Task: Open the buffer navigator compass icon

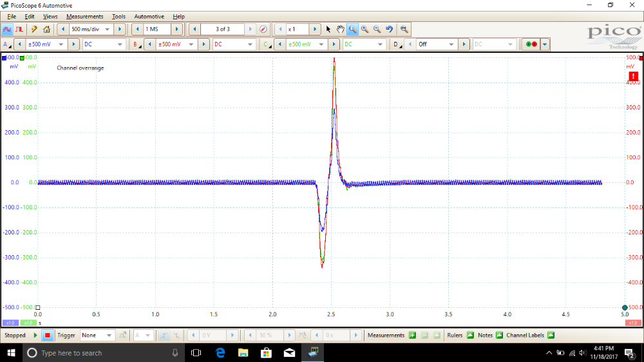Action: click(263, 29)
